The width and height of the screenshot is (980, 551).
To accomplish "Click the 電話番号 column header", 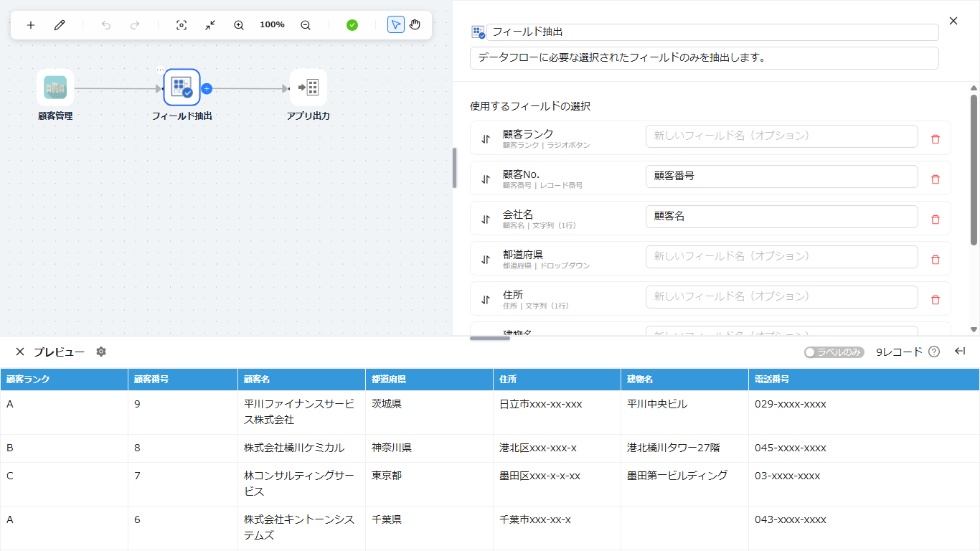I will [x=864, y=380].
